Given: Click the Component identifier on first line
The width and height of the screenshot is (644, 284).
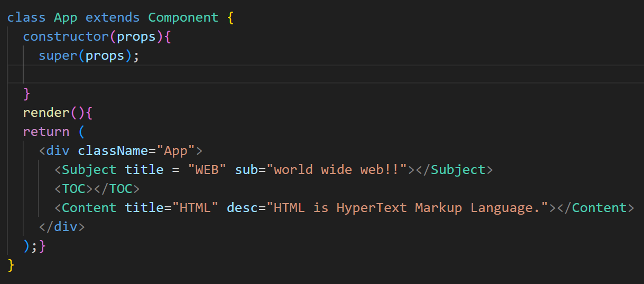Looking at the screenshot, I should click(183, 17).
